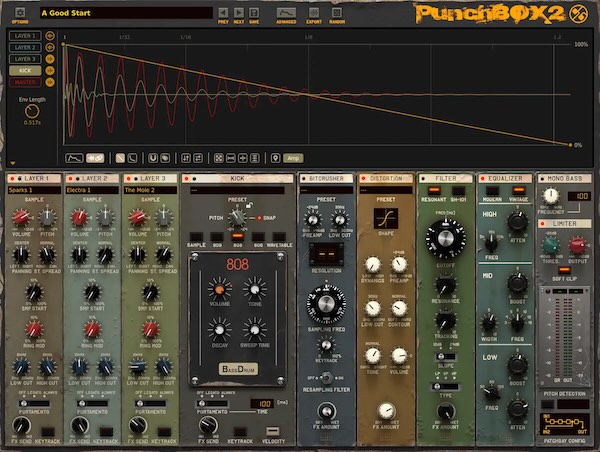Screen dimensions: 600x452
Task: Choose the linear curve segment icon
Action: [120, 158]
